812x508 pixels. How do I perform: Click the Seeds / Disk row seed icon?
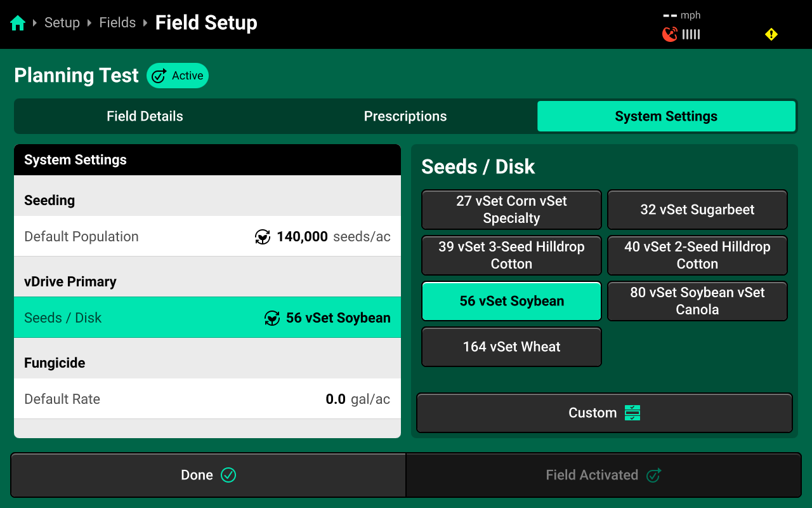[272, 318]
